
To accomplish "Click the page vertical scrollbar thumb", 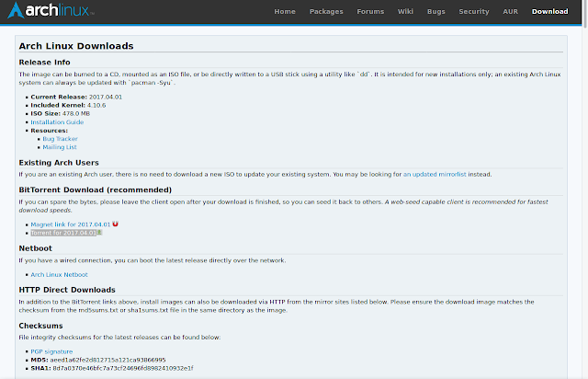I will coord(585,14).
